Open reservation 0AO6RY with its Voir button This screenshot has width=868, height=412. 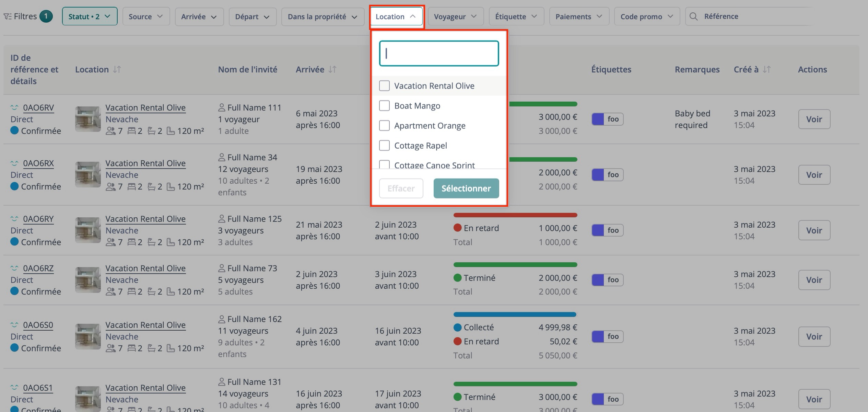click(x=814, y=230)
